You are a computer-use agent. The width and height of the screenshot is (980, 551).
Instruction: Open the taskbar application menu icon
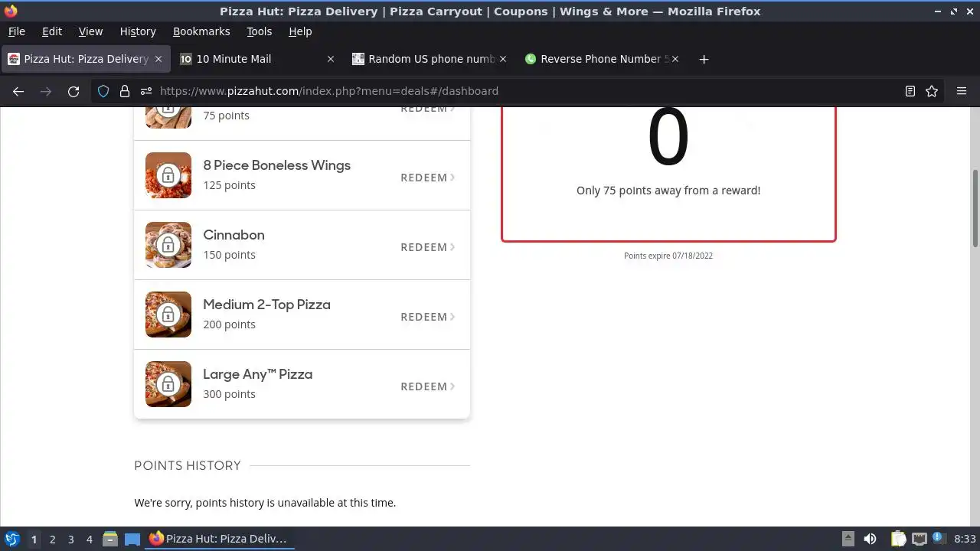click(x=11, y=539)
